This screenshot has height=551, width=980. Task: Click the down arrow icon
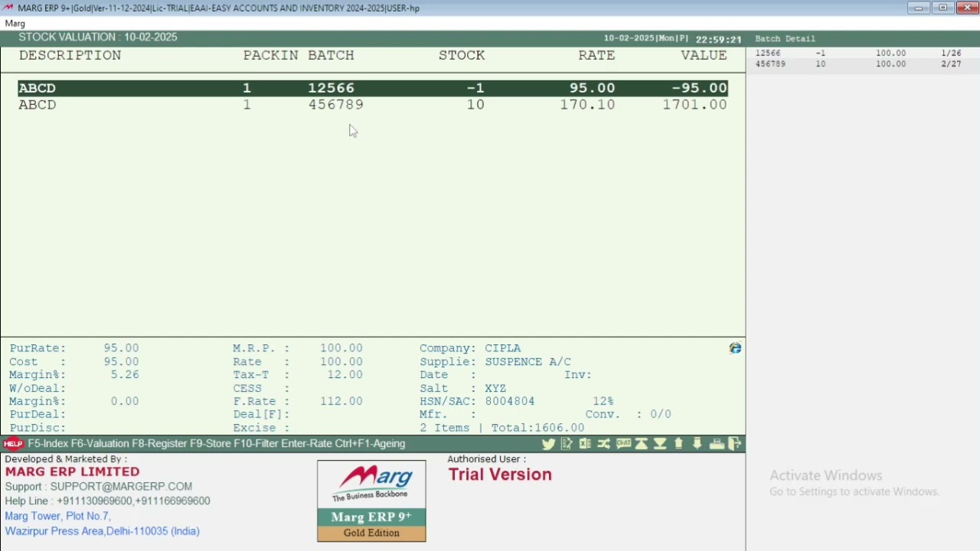[697, 444]
